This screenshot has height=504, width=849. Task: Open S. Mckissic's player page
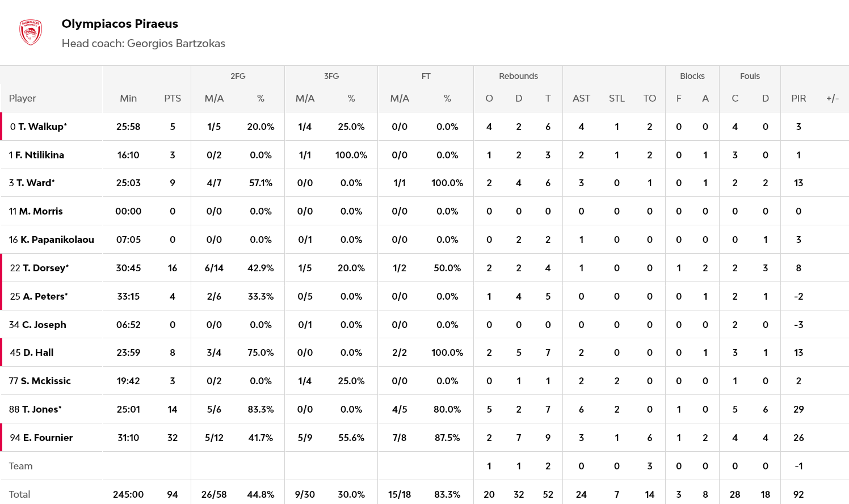(45, 381)
